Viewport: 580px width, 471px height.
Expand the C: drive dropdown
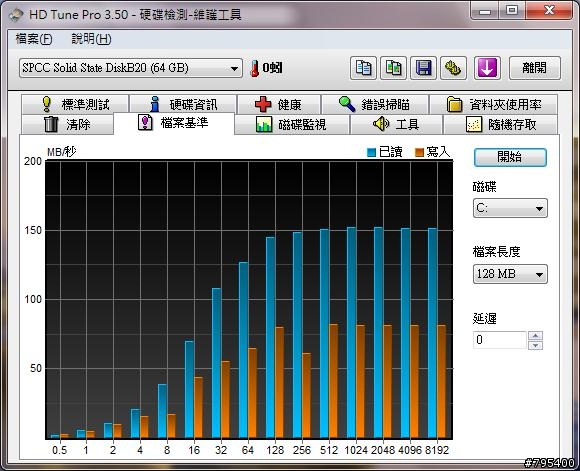(510, 208)
